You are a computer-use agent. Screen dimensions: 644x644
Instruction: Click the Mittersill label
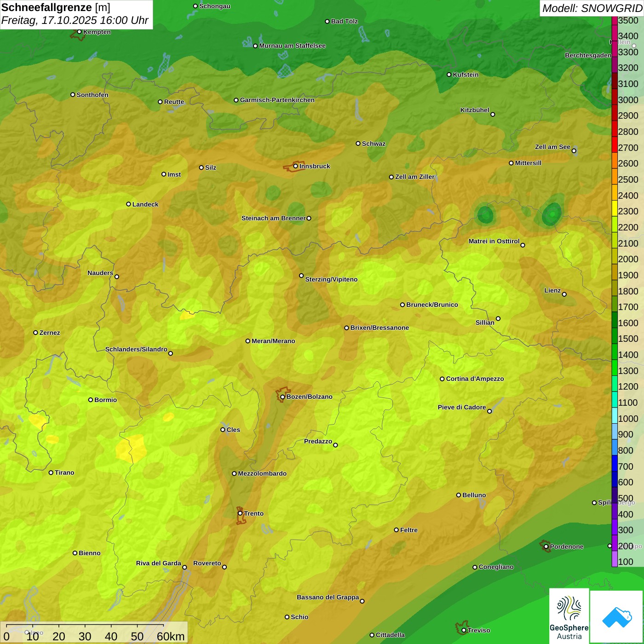528,163
